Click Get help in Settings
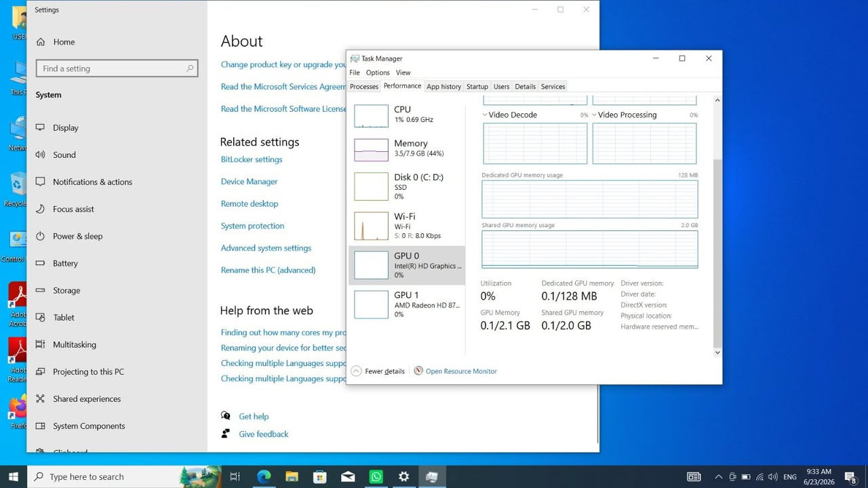868x488 pixels. [254, 416]
